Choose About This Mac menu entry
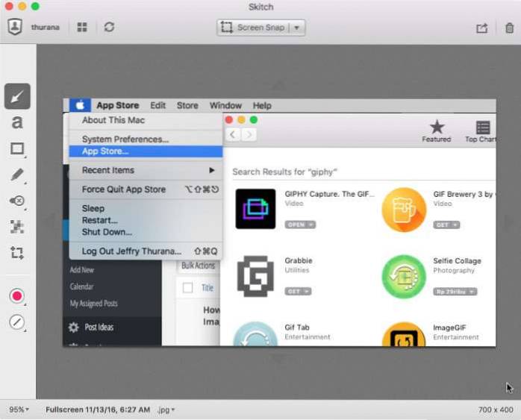The width and height of the screenshot is (521, 420). pyautogui.click(x=146, y=120)
